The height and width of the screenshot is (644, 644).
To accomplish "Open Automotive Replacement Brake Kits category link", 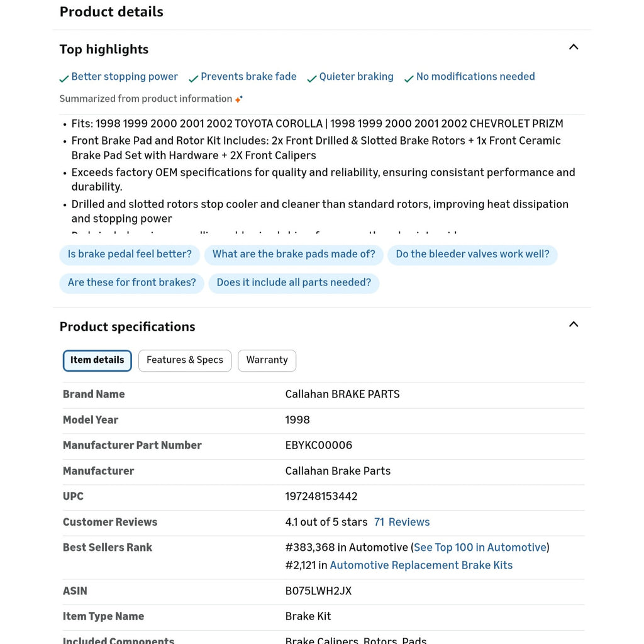I will pyautogui.click(x=421, y=565).
